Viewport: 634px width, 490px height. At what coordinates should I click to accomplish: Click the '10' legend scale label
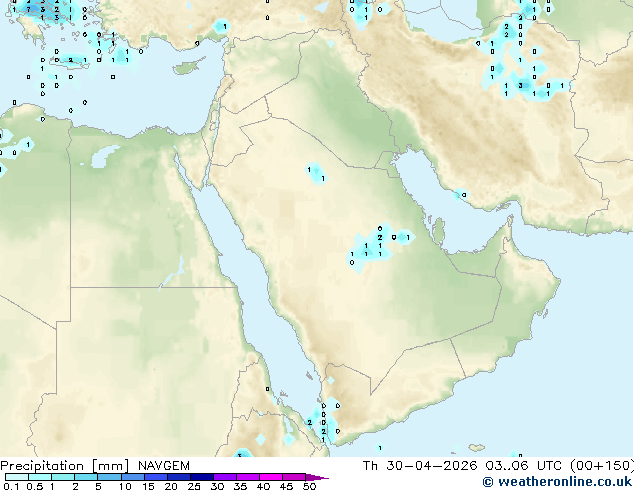(125, 486)
